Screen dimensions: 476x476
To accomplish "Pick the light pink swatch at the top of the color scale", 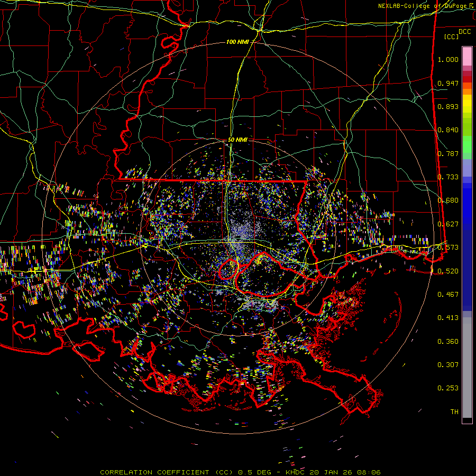I will (467, 55).
